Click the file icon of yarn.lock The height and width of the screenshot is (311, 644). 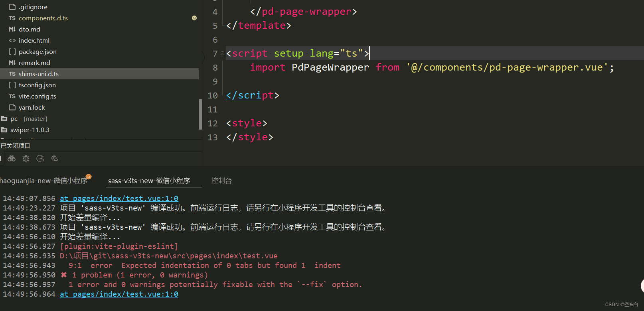click(12, 107)
